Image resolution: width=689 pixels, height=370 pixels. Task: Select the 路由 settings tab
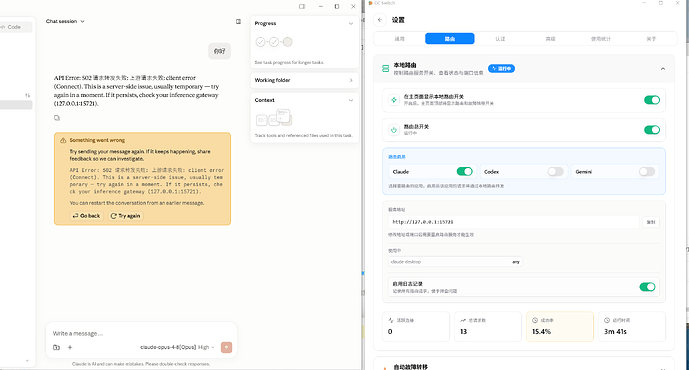point(450,39)
